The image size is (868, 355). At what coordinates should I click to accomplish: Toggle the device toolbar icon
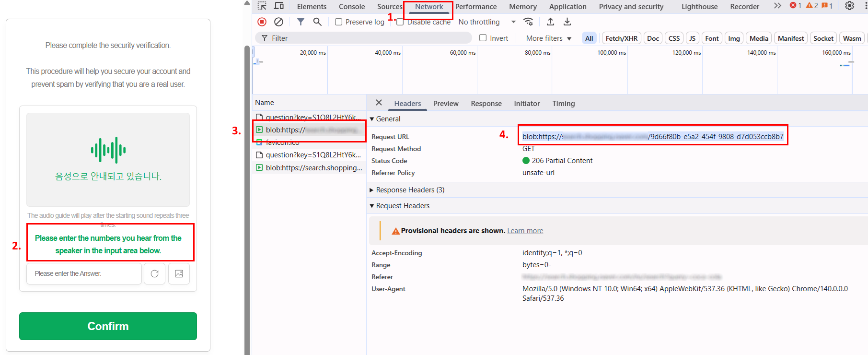coord(278,6)
